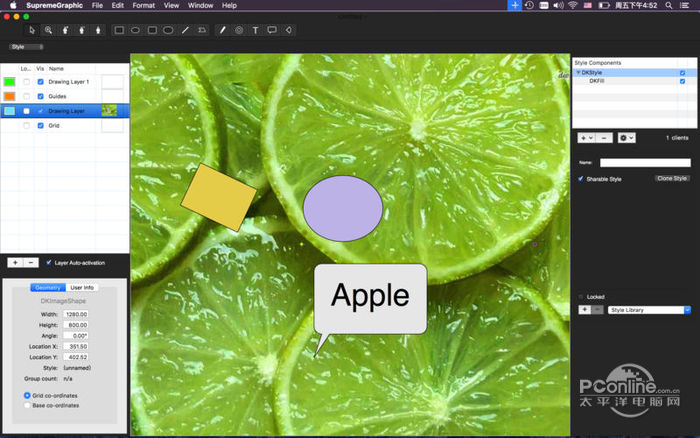This screenshot has height=438, width=700.
Task: Choose the Text tool
Action: (x=256, y=30)
